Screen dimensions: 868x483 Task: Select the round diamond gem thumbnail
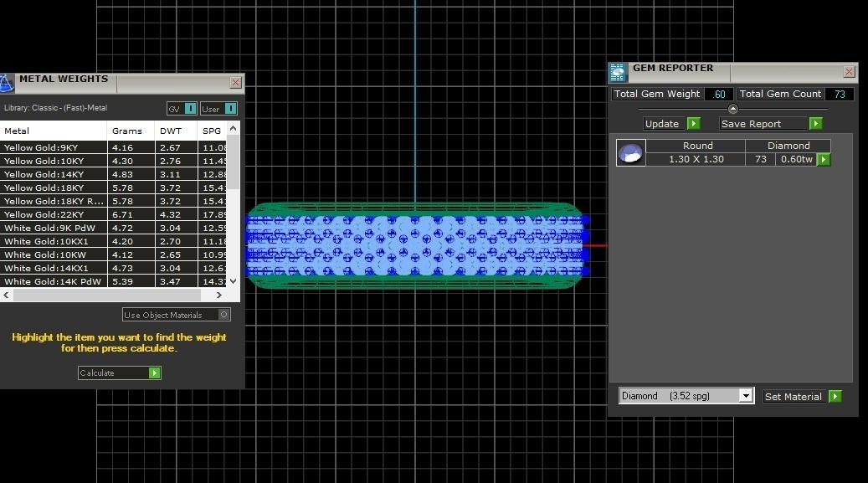click(x=630, y=152)
